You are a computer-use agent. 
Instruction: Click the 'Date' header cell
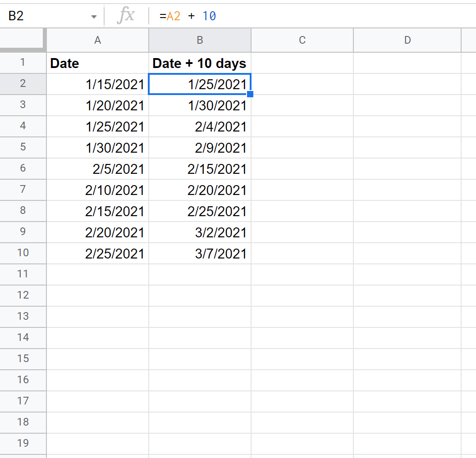[97, 63]
